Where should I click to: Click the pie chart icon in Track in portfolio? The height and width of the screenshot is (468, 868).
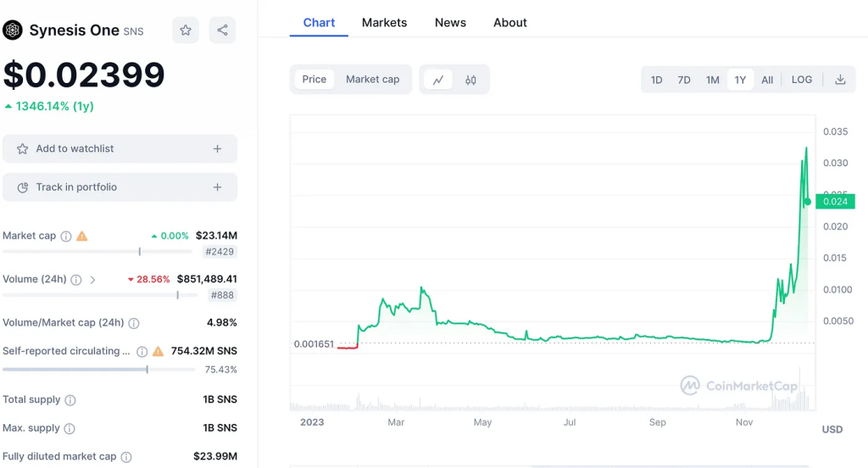coord(22,187)
